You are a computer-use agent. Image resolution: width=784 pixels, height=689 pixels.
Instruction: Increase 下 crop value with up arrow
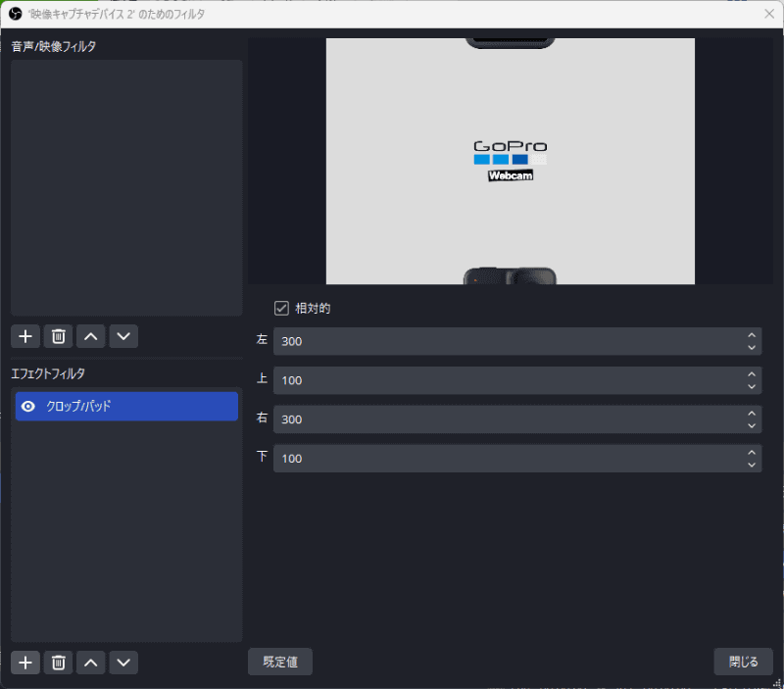[752, 452]
